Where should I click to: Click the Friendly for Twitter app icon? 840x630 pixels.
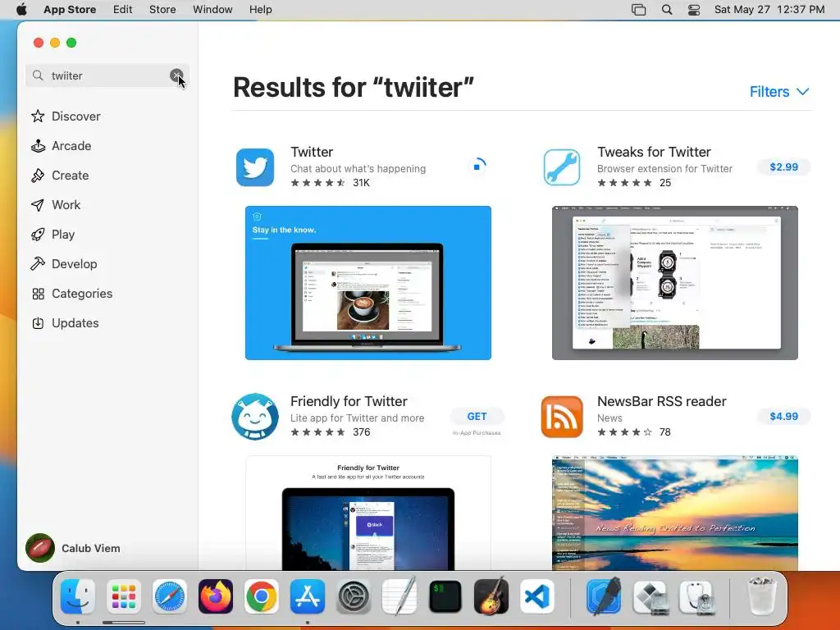tap(255, 416)
